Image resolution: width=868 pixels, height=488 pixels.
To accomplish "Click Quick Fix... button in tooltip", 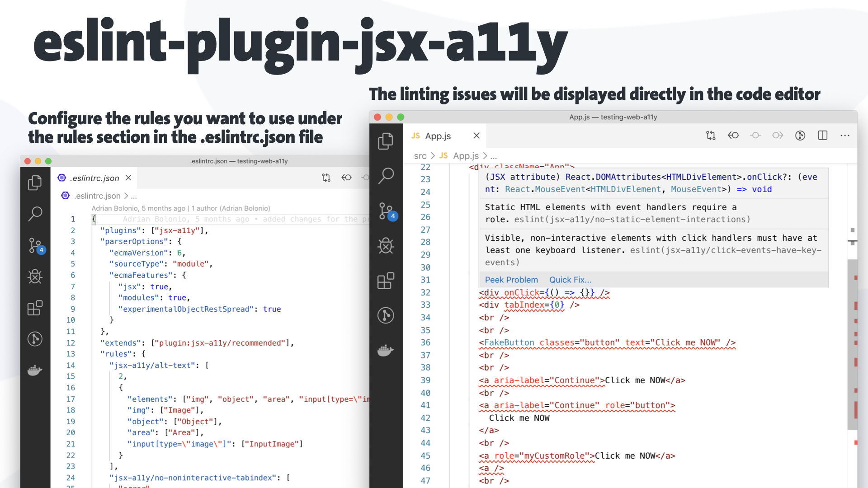I will tap(569, 280).
